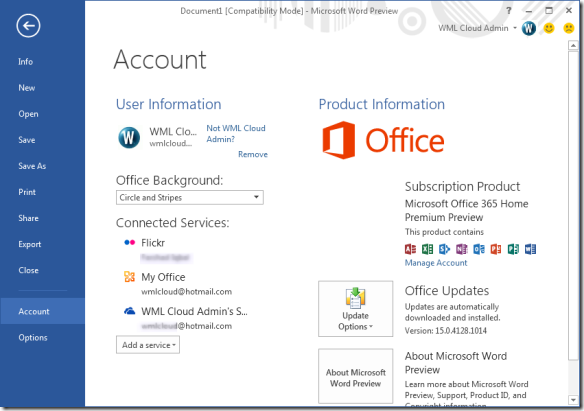Open the Info page
Screen dimensions: 584x411
(25, 61)
